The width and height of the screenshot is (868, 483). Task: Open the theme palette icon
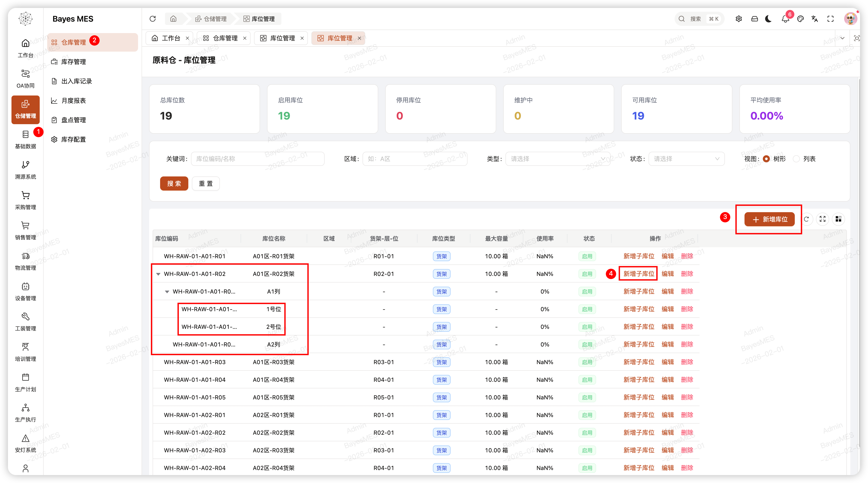point(800,19)
